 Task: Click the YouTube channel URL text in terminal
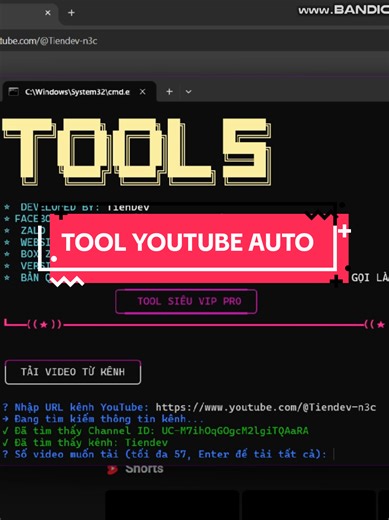click(266, 407)
